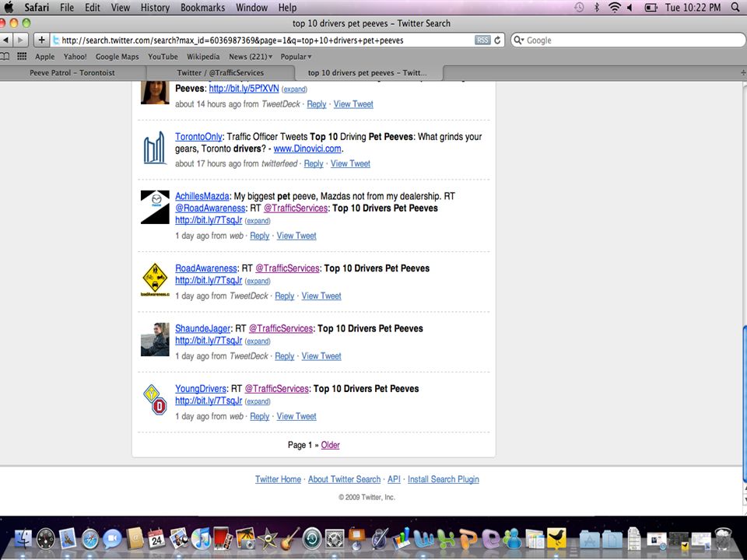Open Microsoft PowerPoint icon in Dock
Image resolution: width=747 pixels, height=560 pixels.
[x=468, y=539]
